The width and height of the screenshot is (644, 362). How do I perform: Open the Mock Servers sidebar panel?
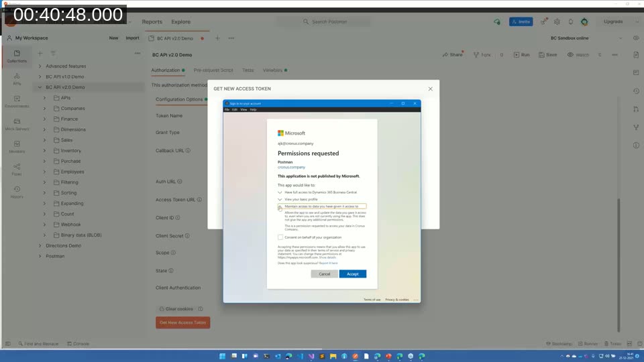pos(17,124)
